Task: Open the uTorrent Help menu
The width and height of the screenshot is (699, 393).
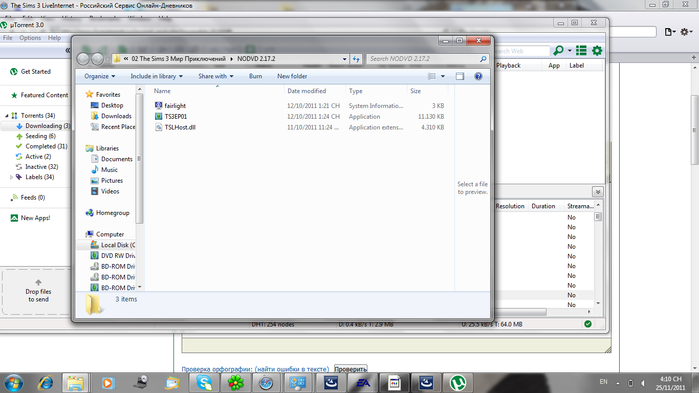Action: (x=54, y=38)
